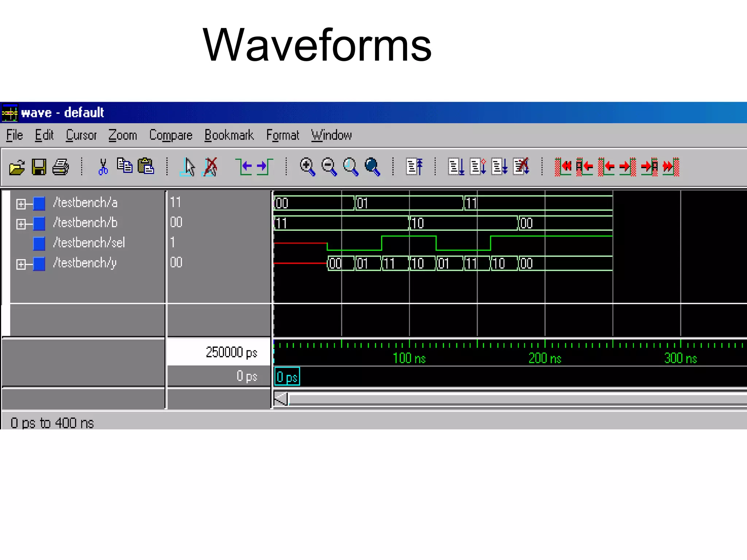Open the Compare menu
The width and height of the screenshot is (747, 560).
click(x=171, y=135)
